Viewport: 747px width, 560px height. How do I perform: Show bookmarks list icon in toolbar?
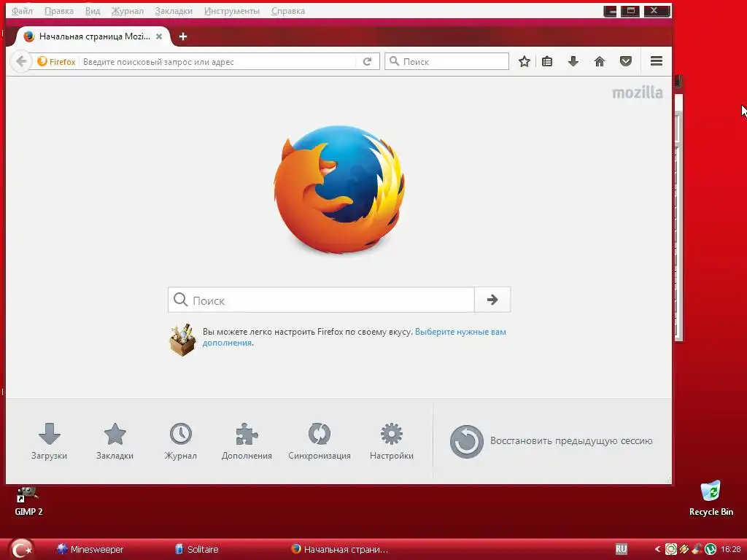point(547,61)
